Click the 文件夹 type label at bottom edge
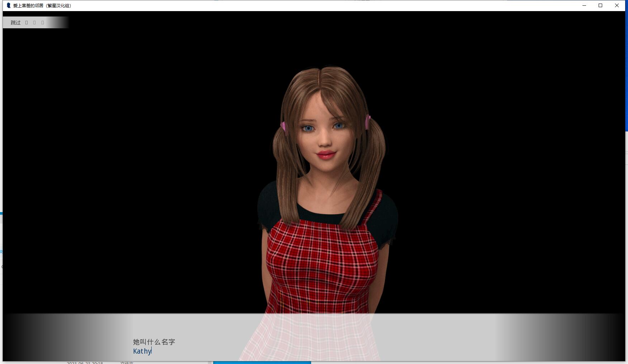This screenshot has height=364, width=628. tap(127, 363)
